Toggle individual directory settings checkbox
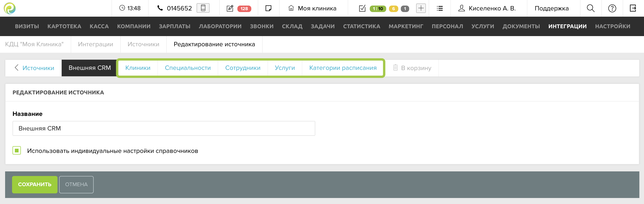This screenshot has width=644, height=204. pos(17,150)
